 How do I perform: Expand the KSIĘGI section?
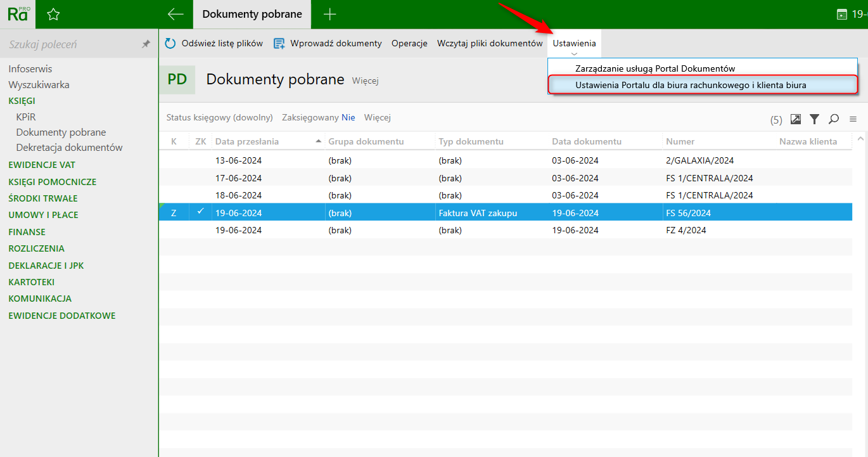coord(22,101)
